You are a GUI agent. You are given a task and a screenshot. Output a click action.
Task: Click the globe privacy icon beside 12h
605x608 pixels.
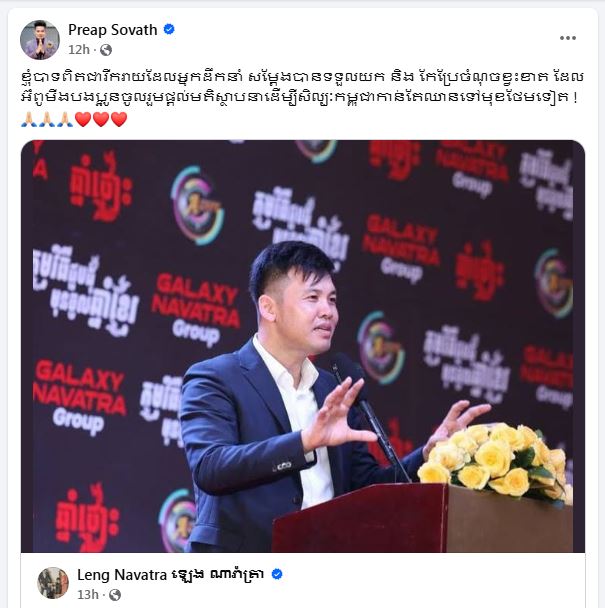(106, 50)
